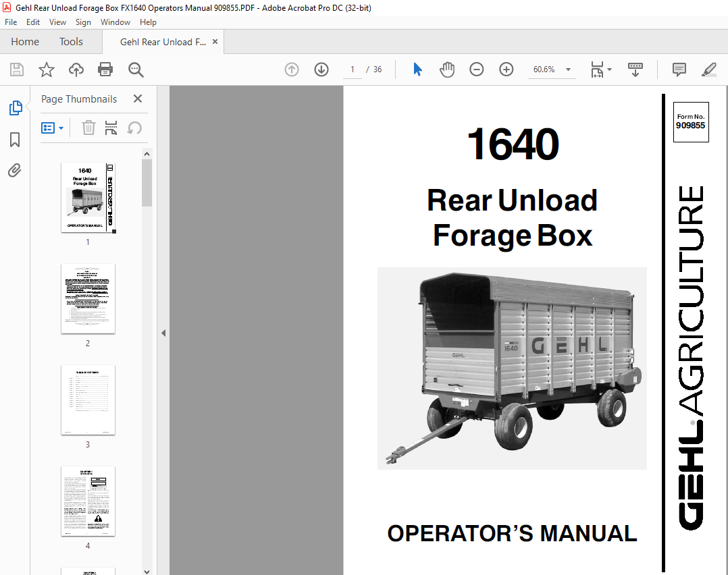Open the Help menu

point(148,22)
